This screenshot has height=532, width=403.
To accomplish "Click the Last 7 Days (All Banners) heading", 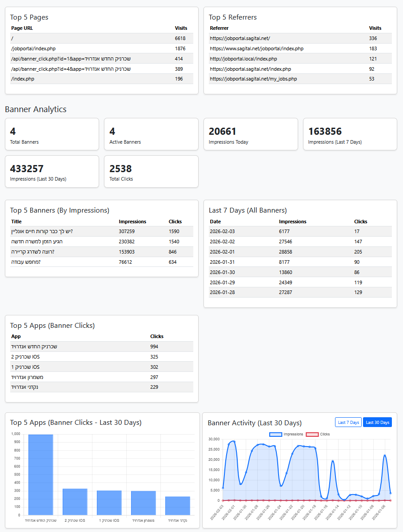I will click(248, 210).
